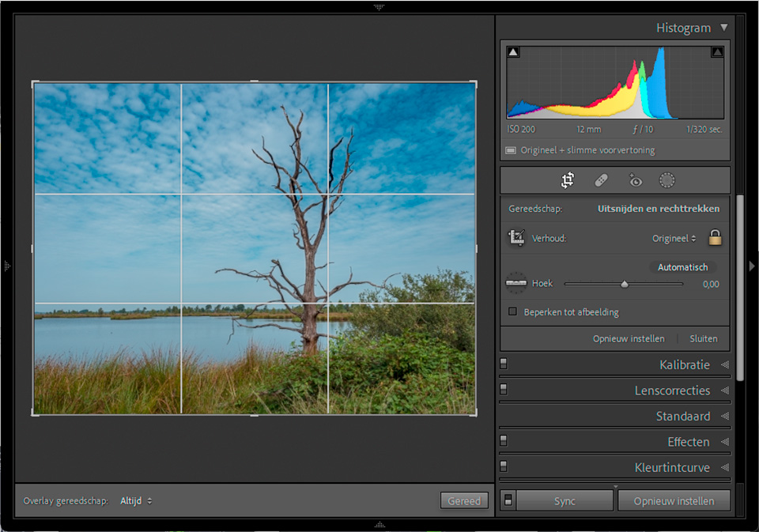759x532 pixels.
Task: Click the ƒ / 10 aperture text
Action: click(x=643, y=130)
